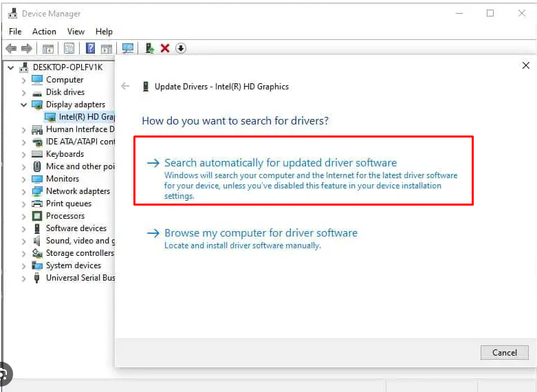This screenshot has height=392, width=537.
Task: Click the Back arrow toolbar icon
Action: pyautogui.click(x=11, y=48)
